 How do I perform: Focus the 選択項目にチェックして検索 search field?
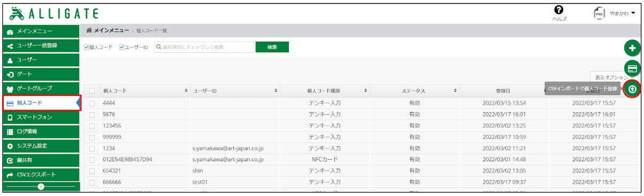pos(204,47)
